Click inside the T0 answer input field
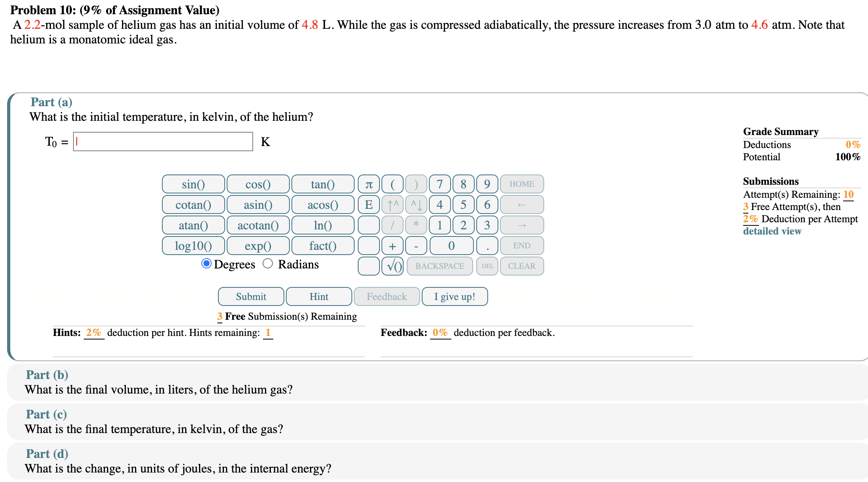This screenshot has width=868, height=482. click(x=163, y=142)
